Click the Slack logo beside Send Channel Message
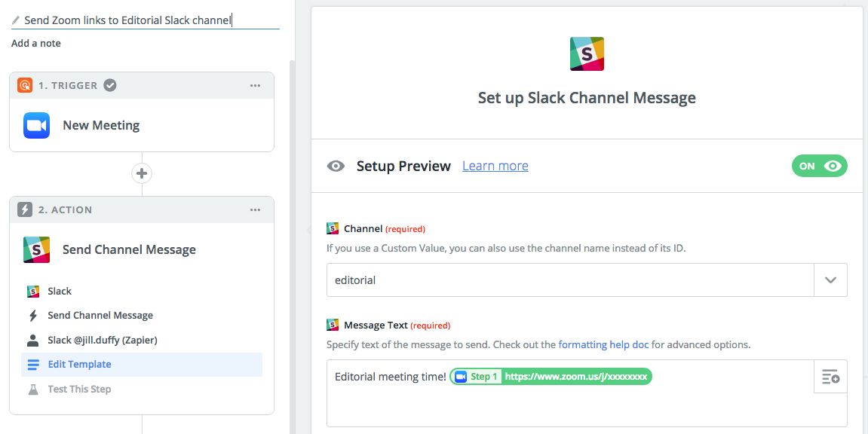This screenshot has width=868, height=434. [x=36, y=249]
